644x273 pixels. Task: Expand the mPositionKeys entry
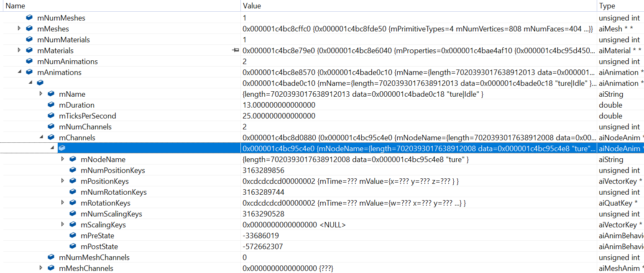[x=62, y=181]
